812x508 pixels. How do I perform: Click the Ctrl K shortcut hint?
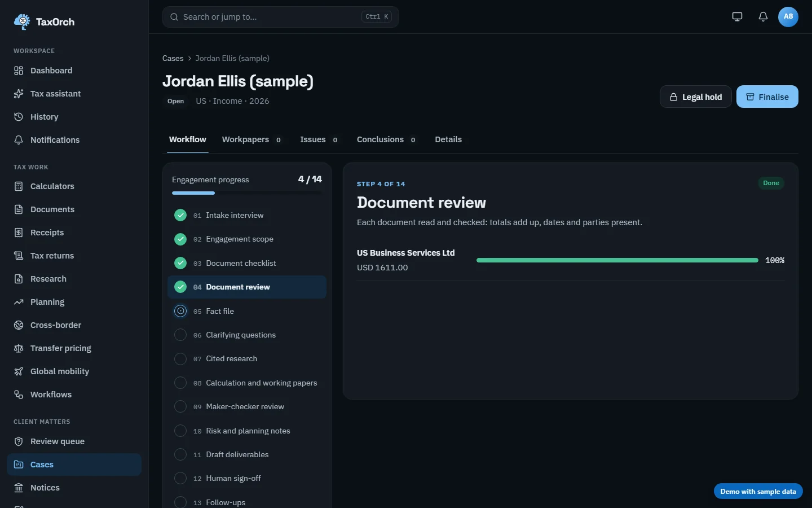[x=377, y=17]
